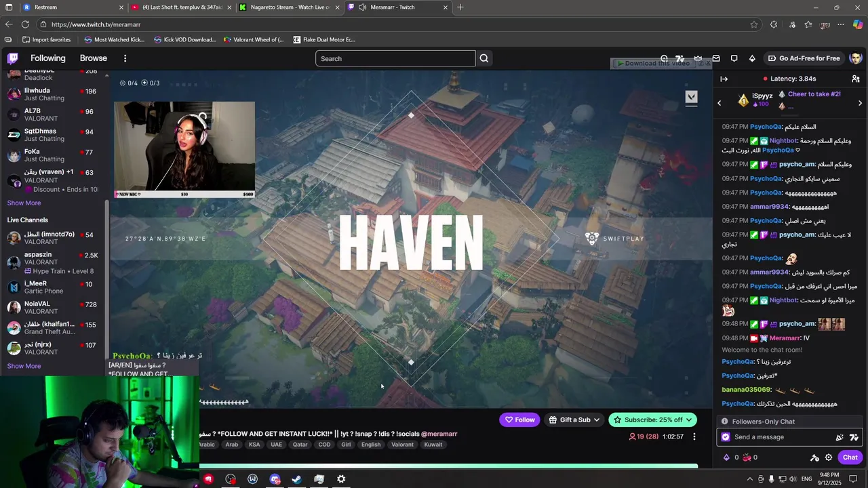Open the SgtDhmas channel in sidebar
This screenshot has height=488, width=868.
point(53,135)
